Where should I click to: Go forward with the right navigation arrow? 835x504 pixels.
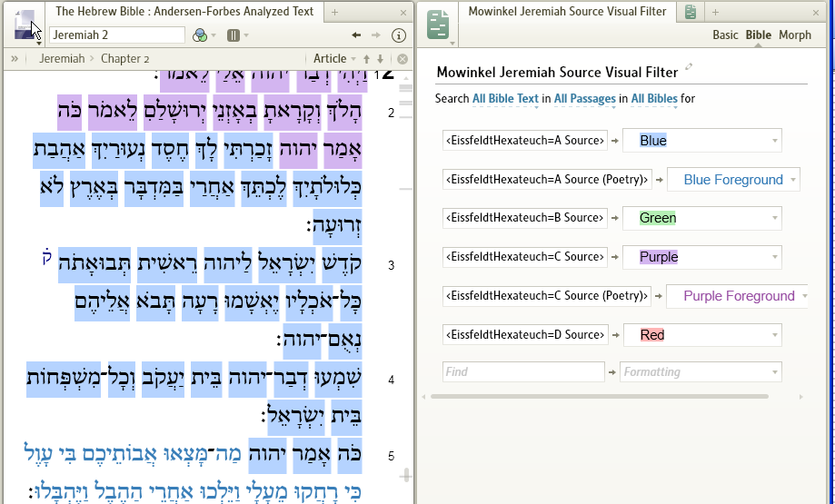point(376,35)
